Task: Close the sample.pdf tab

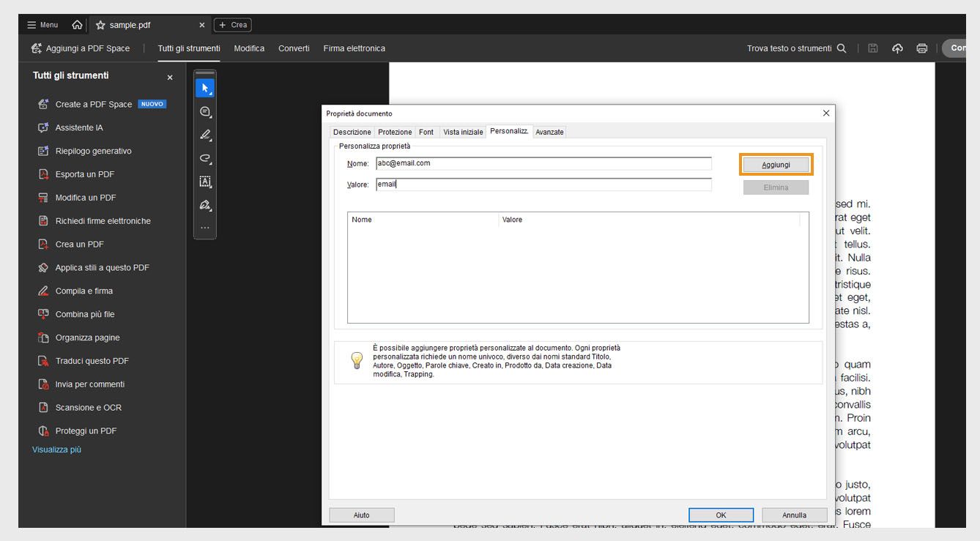Action: (x=202, y=25)
